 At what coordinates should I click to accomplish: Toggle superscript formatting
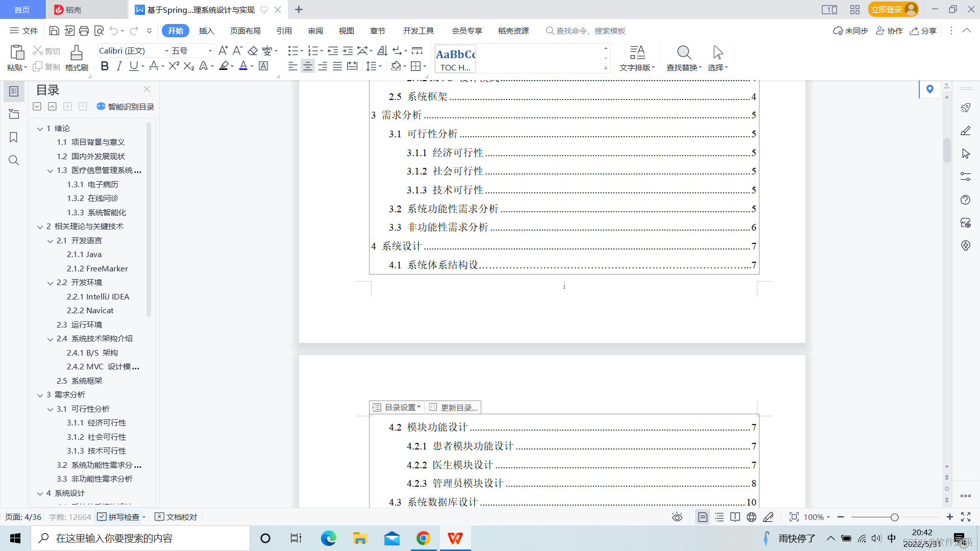[174, 66]
